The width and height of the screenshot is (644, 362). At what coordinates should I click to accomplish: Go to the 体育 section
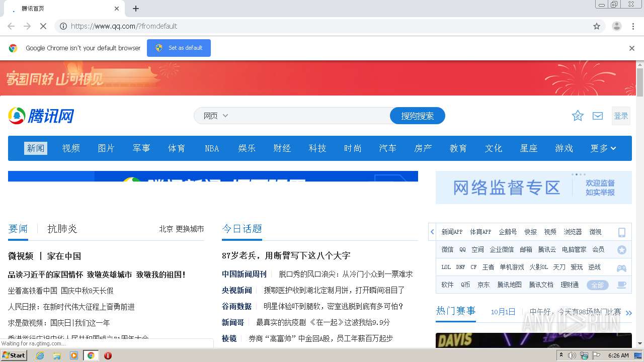pos(177,148)
